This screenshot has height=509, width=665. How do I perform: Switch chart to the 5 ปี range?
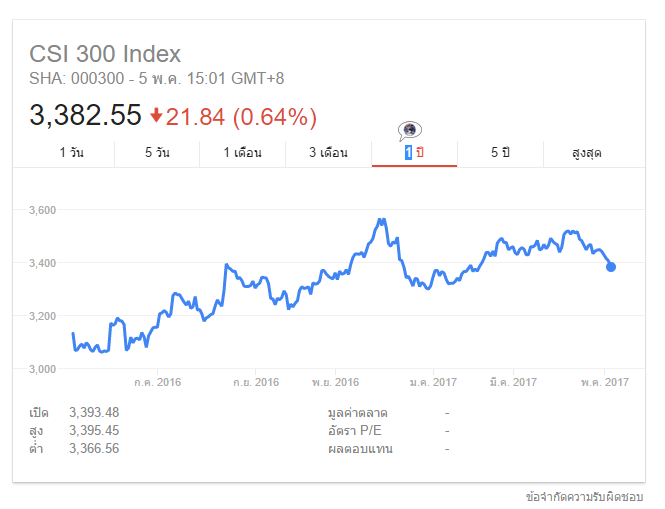pos(500,153)
